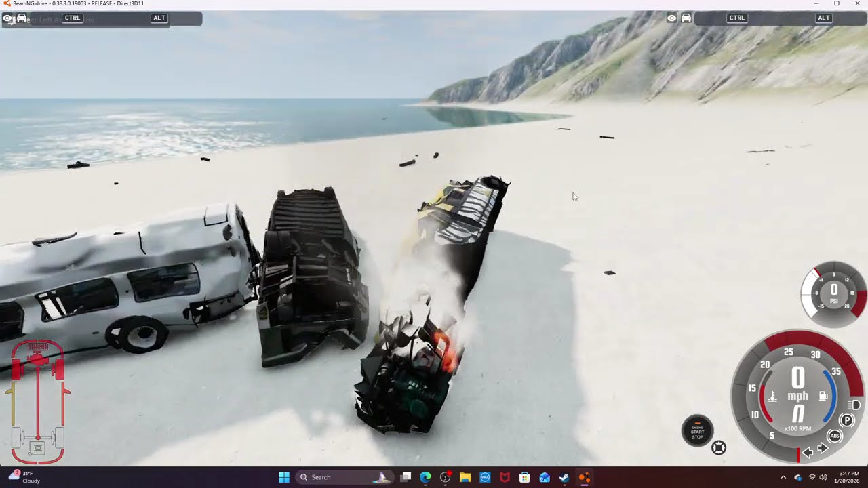
Task: Show hidden system tray icons
Action: [x=783, y=477]
